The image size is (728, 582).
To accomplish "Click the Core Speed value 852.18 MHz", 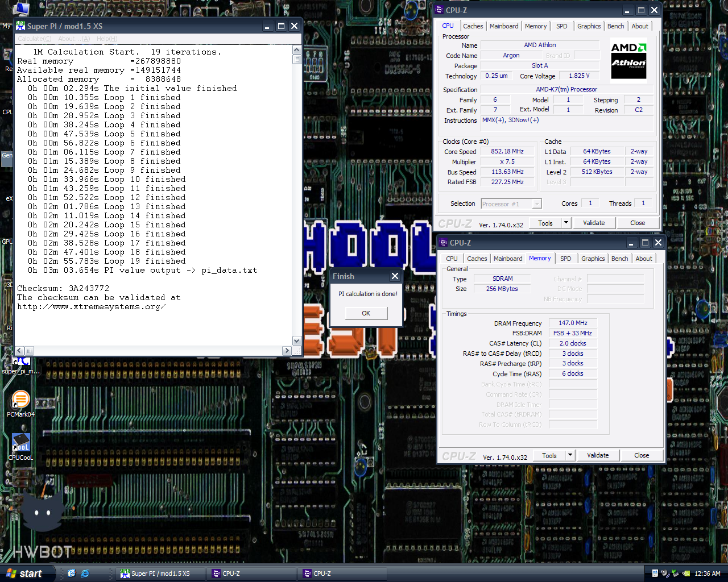I will [507, 152].
